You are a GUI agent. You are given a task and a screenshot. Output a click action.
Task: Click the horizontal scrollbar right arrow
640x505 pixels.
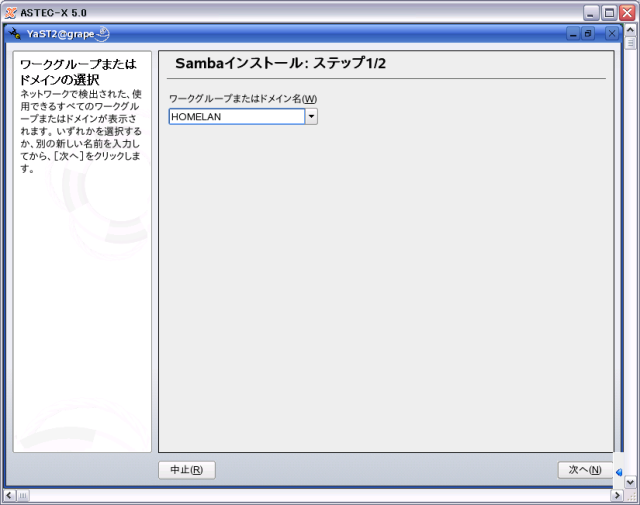pyautogui.click(x=617, y=496)
